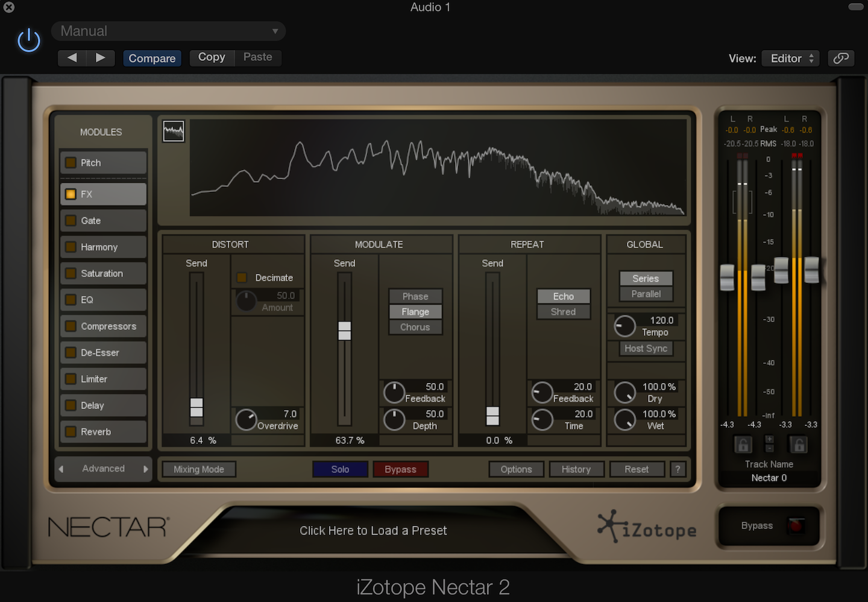Screen dimensions: 868x602
Task: Go to the previous preset arrow
Action: click(x=72, y=57)
